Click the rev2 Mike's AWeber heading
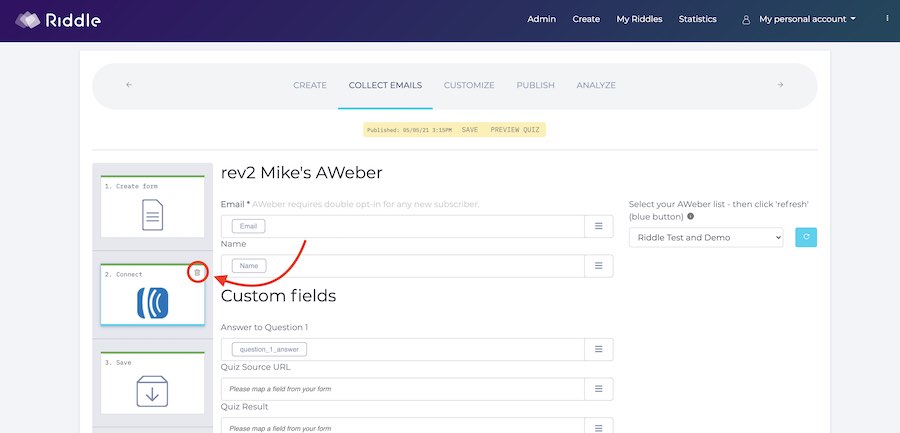This screenshot has height=433, width=900. click(x=301, y=173)
